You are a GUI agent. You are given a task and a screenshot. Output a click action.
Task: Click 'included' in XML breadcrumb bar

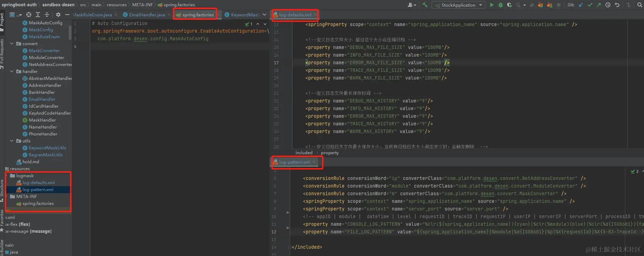304,152
